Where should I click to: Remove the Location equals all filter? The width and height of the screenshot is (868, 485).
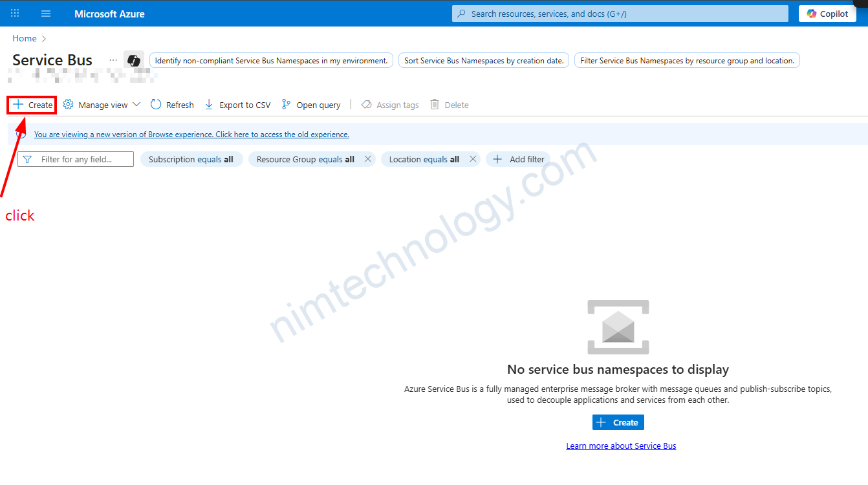pos(473,159)
